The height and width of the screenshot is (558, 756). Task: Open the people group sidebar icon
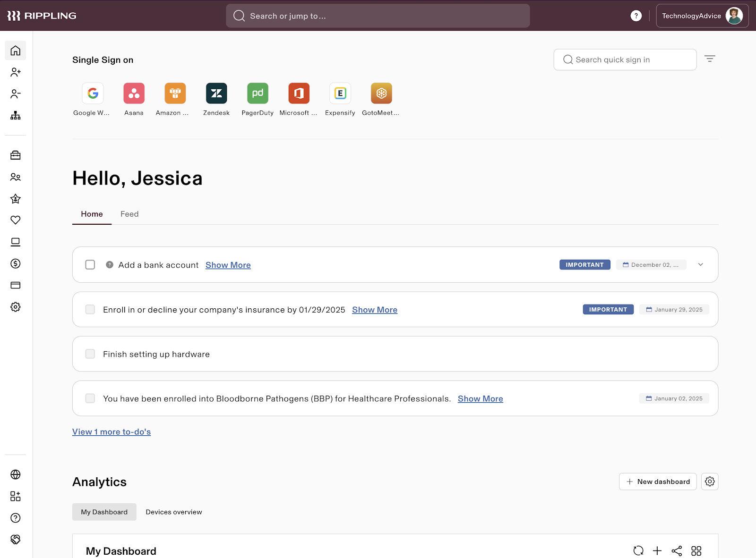16,177
